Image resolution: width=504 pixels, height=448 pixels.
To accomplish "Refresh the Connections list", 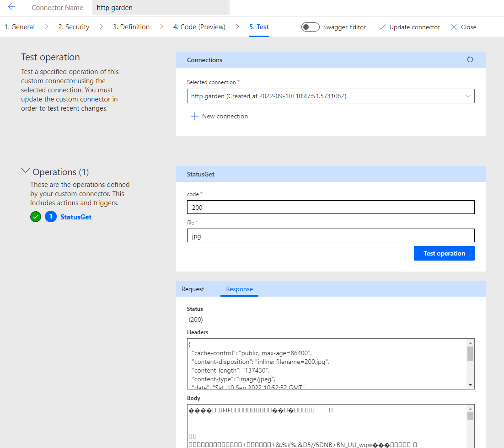I will (470, 59).
